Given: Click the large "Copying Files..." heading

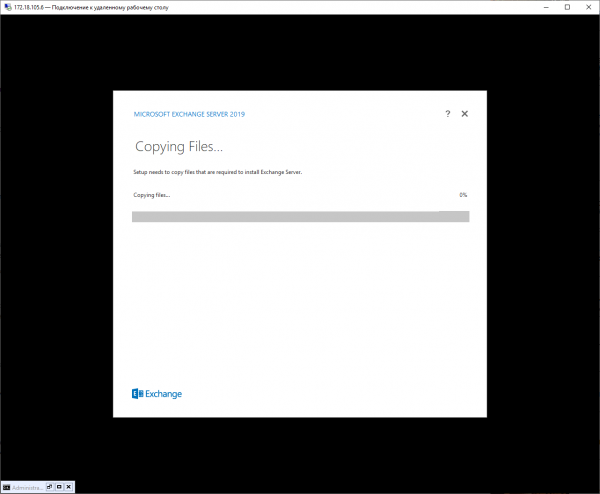Looking at the screenshot, I should click(178, 147).
